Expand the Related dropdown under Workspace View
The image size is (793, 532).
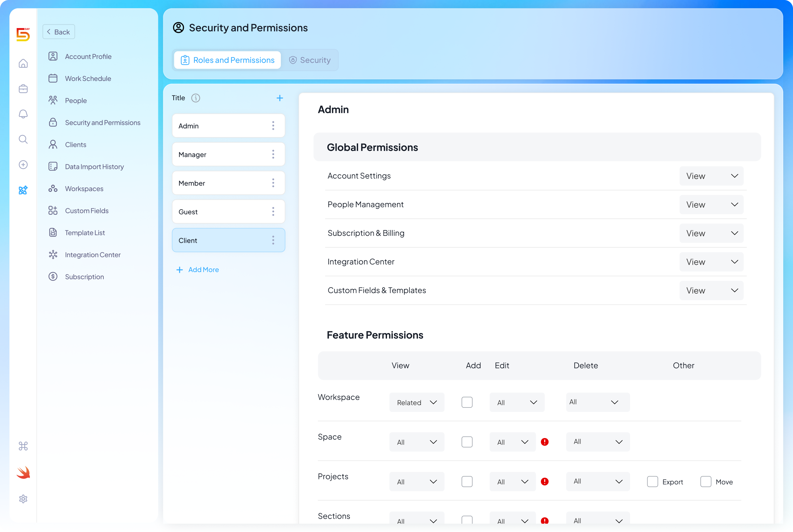[x=417, y=402]
